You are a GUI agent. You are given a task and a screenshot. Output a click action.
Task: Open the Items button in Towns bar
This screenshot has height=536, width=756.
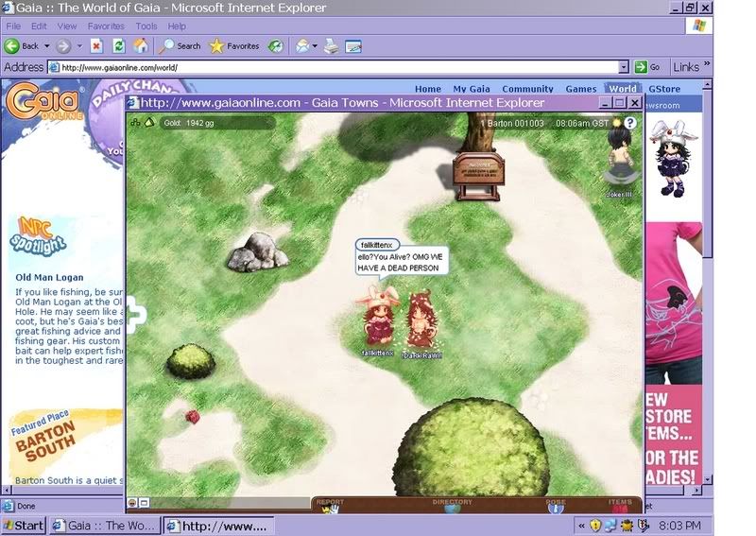[620, 505]
